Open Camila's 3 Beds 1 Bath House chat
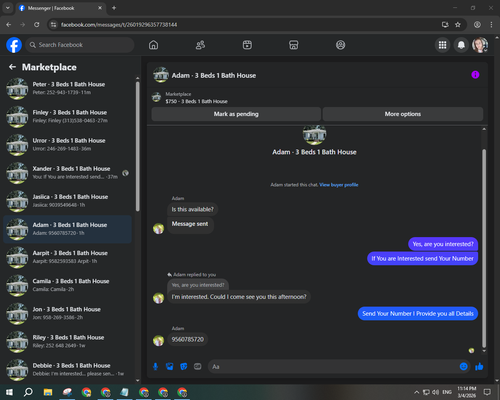 (x=68, y=285)
